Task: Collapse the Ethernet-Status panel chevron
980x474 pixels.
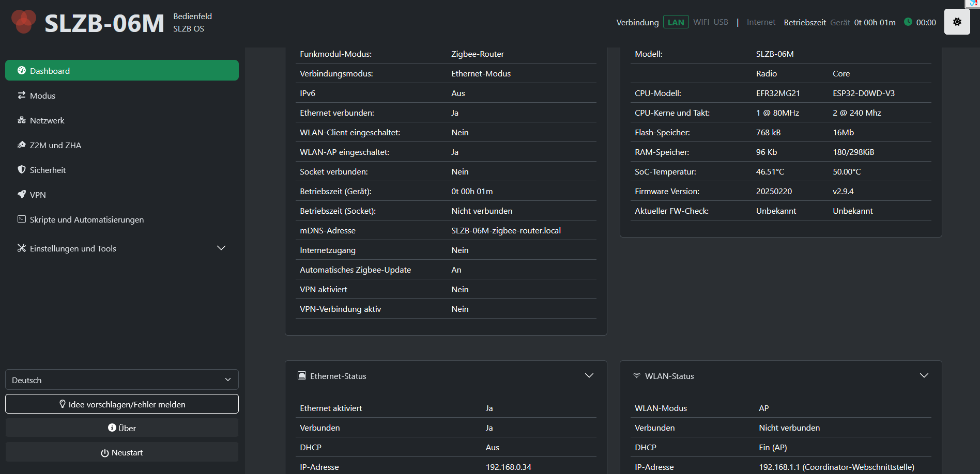Action: pyautogui.click(x=589, y=375)
